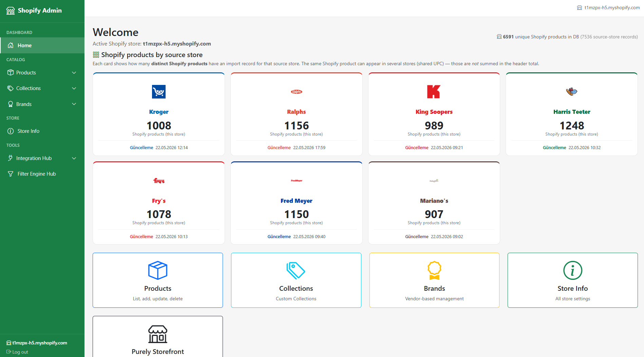Image resolution: width=644 pixels, height=357 pixels.
Task: Click the green Store Info circle icon
Action: 573,270
